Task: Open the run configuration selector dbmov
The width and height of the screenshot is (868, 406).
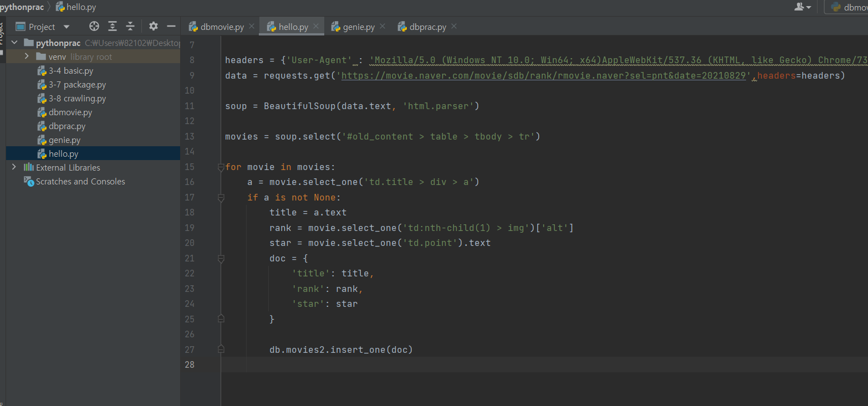Action: click(x=846, y=7)
